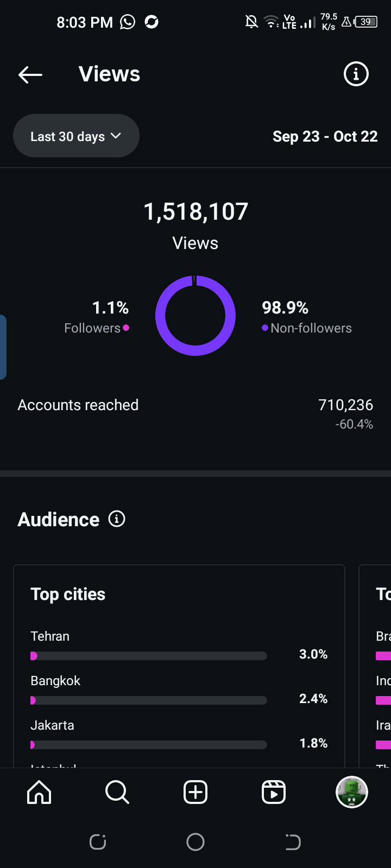391x868 pixels.
Task: Tap the Jakarta percentage bar
Action: (149, 745)
